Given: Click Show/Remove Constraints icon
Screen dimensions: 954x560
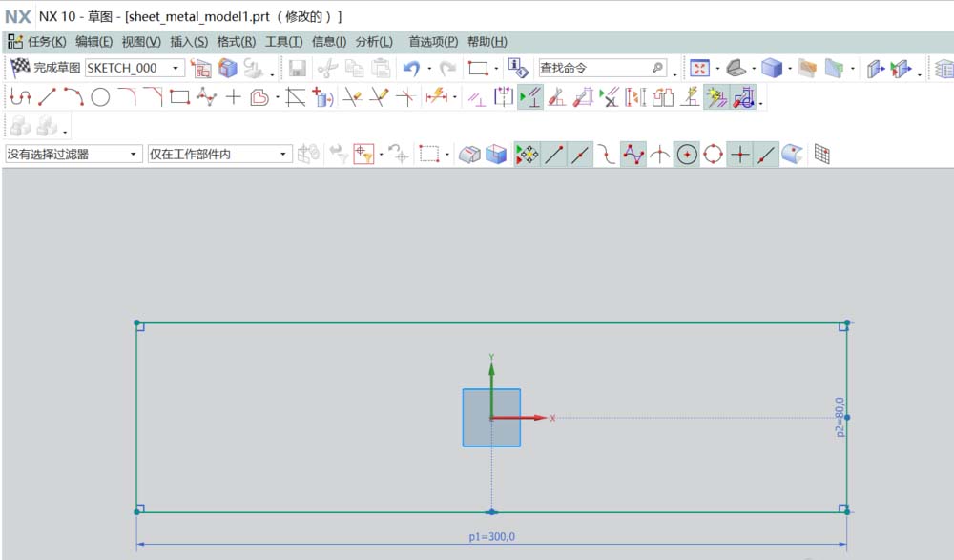Looking at the screenshot, I should [609, 96].
